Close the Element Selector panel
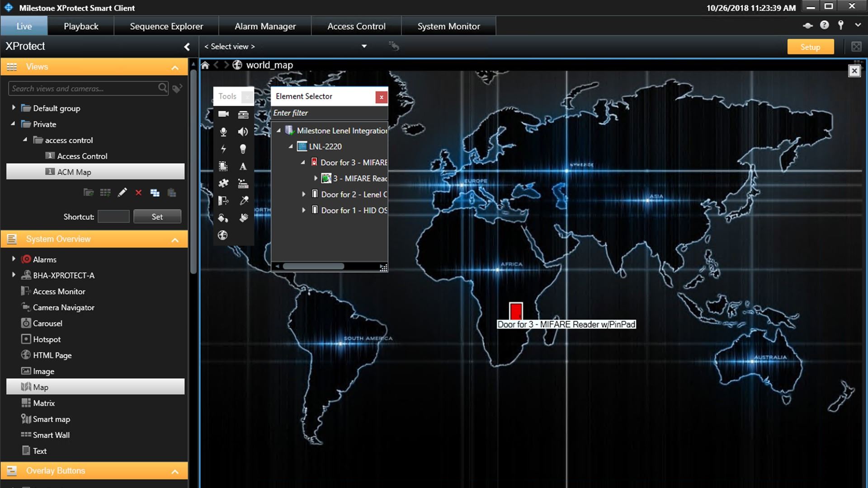Image resolution: width=868 pixels, height=488 pixels. point(381,97)
